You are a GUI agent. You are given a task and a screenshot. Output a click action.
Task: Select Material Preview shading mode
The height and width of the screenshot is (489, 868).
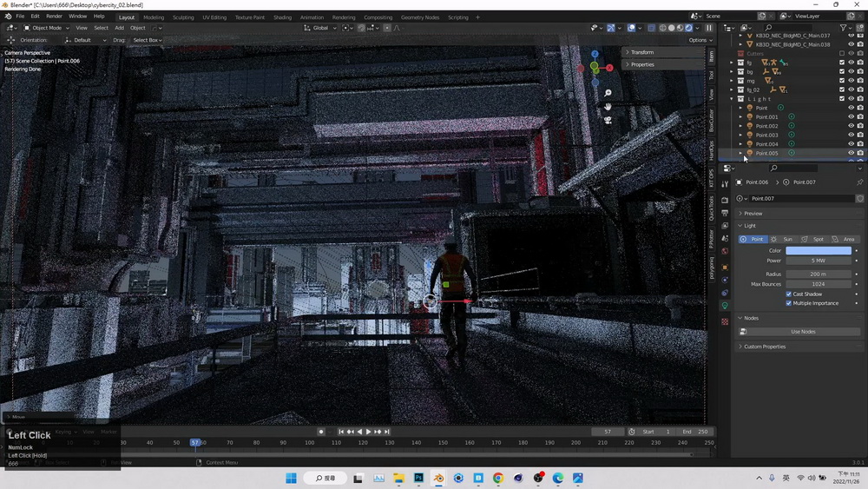point(681,28)
